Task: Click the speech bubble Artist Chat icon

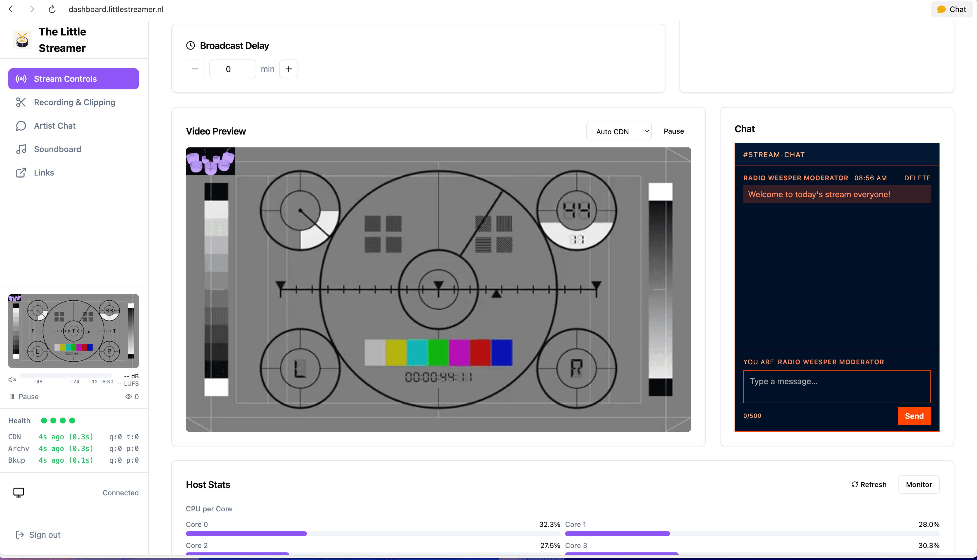Action: point(21,126)
